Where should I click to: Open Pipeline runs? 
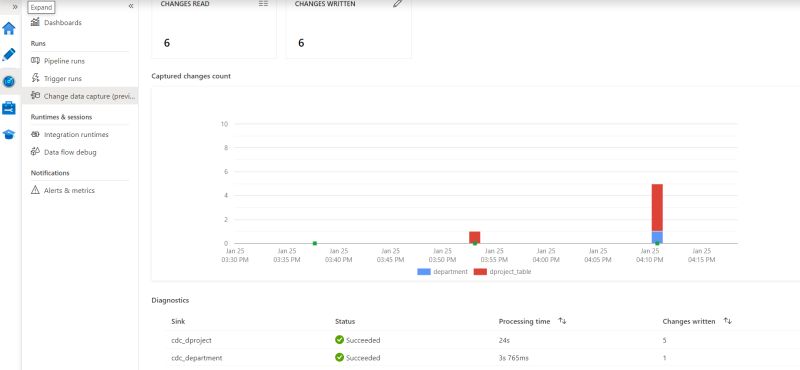pyautogui.click(x=64, y=61)
